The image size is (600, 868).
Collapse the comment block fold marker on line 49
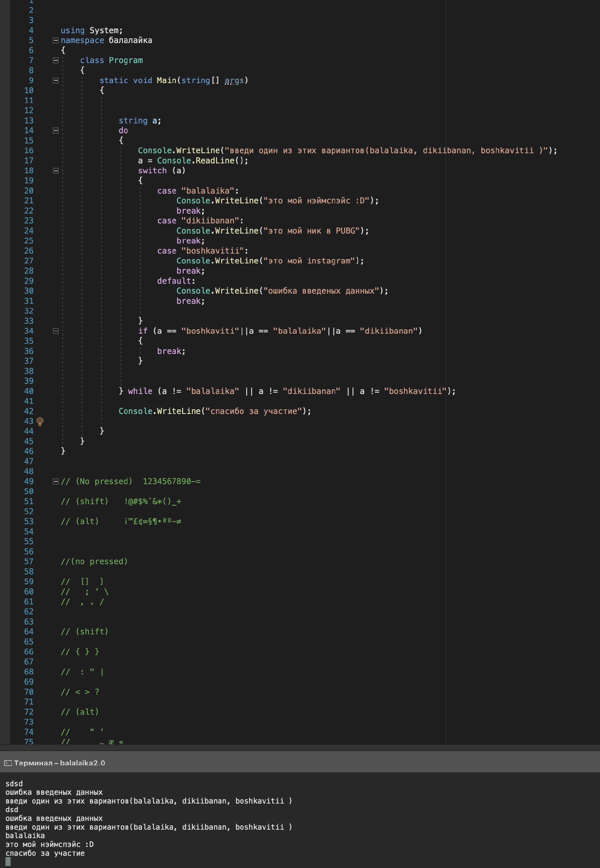(x=56, y=481)
